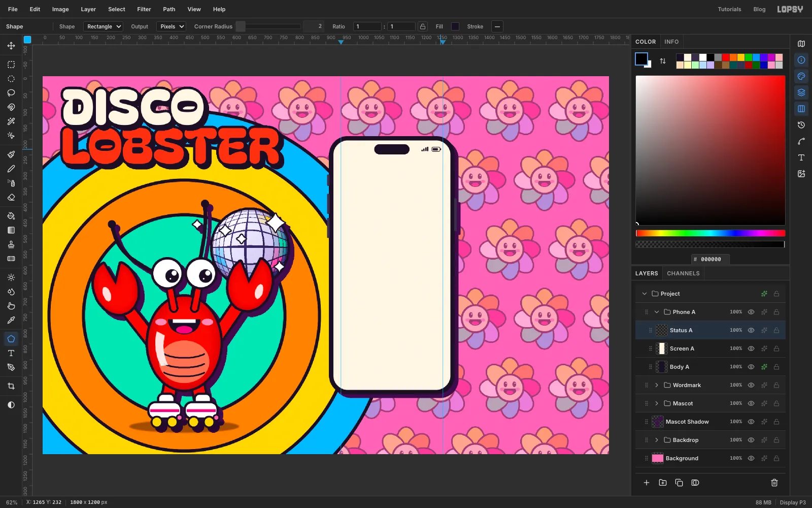812x508 pixels.
Task: Choose the Eyedropper tool
Action: 11,320
